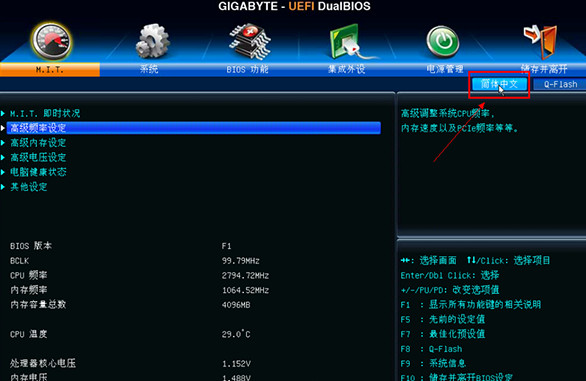Click the CPU frequency value 2794.72MHz
The height and width of the screenshot is (381, 586).
click(x=245, y=276)
